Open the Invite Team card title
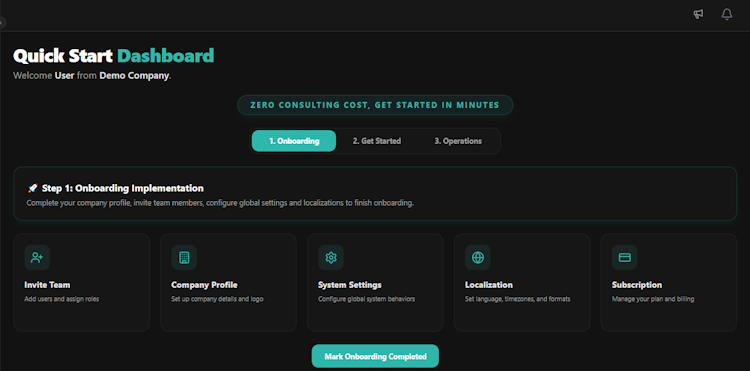 tap(47, 285)
